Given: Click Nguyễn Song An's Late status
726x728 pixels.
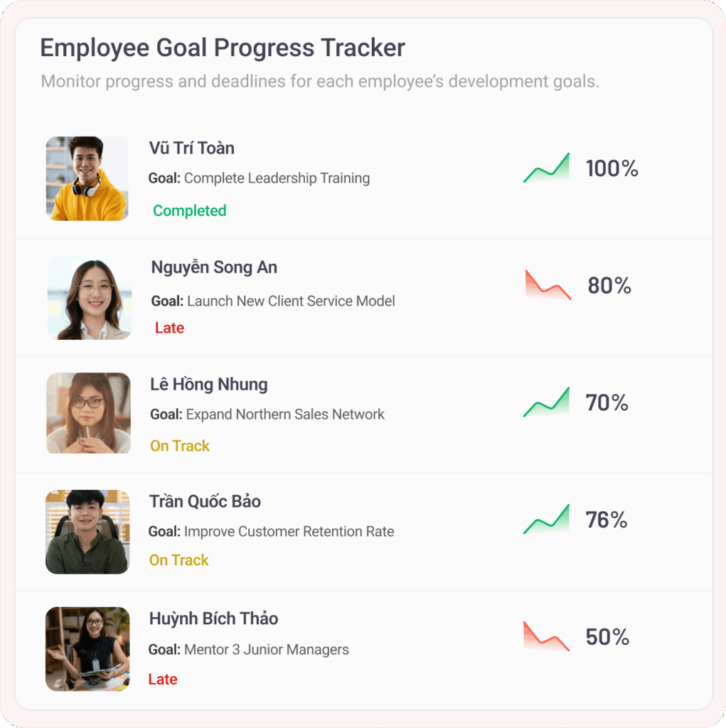Looking at the screenshot, I should (x=169, y=328).
